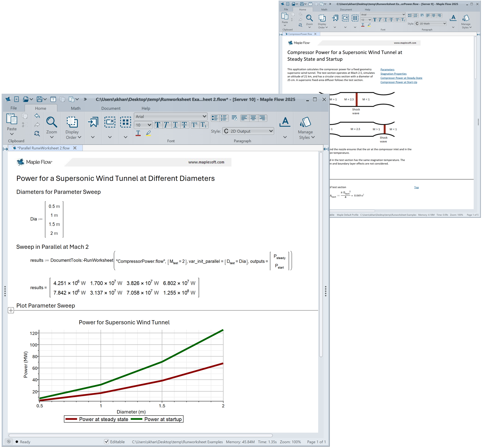Viewport: 483px width, 448px height.
Task: Open the Zoom magnifier tool
Action: click(x=51, y=122)
